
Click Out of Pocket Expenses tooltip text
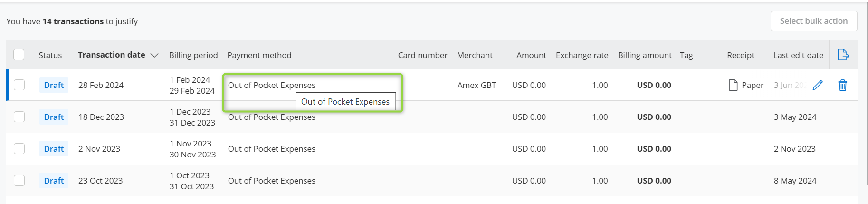pos(345,102)
